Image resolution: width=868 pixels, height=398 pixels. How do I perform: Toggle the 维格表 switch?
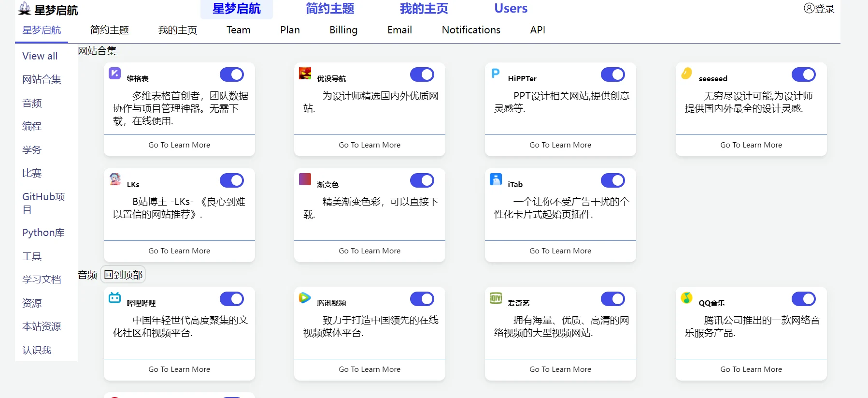point(232,74)
